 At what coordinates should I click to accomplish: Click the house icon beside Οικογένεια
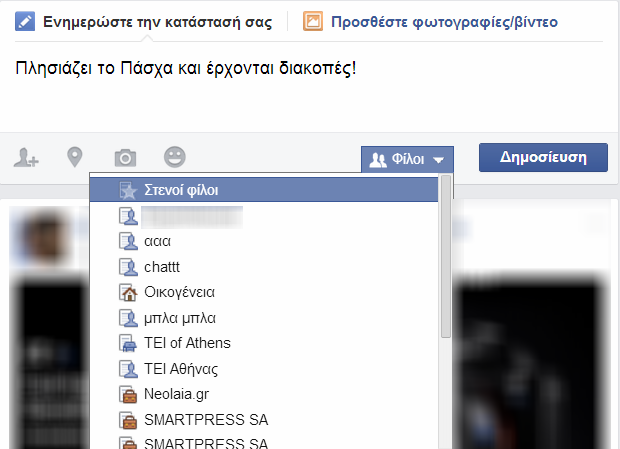pos(128,293)
